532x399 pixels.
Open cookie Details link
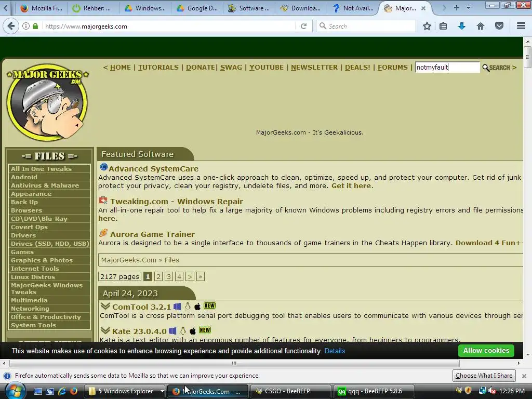coord(335,351)
